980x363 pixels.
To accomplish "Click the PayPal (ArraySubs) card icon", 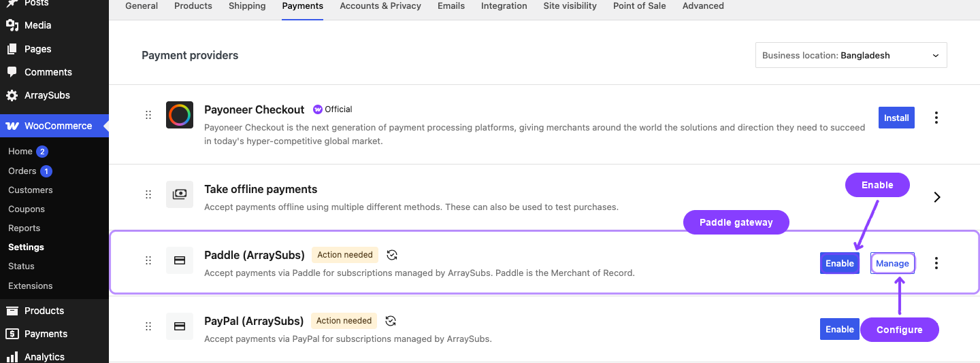I will click(x=180, y=326).
